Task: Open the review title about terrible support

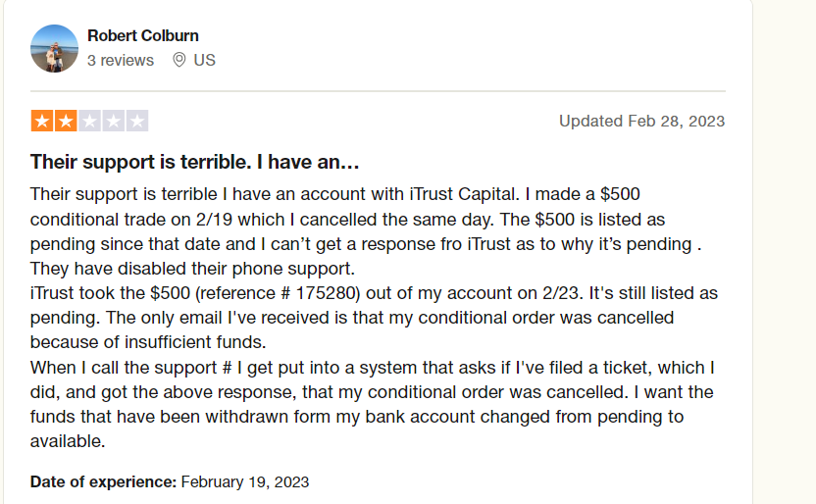Action: click(194, 162)
